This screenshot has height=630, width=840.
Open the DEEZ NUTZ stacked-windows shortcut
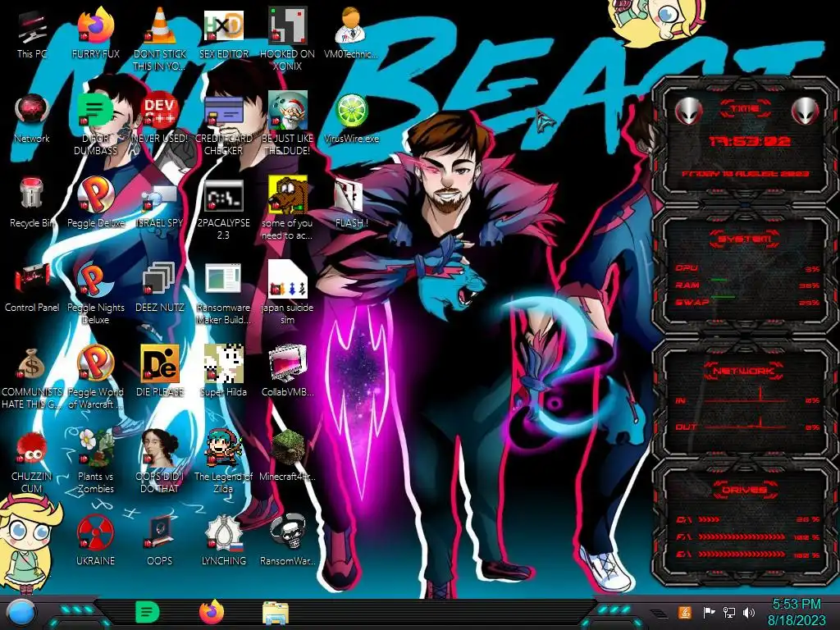point(160,286)
